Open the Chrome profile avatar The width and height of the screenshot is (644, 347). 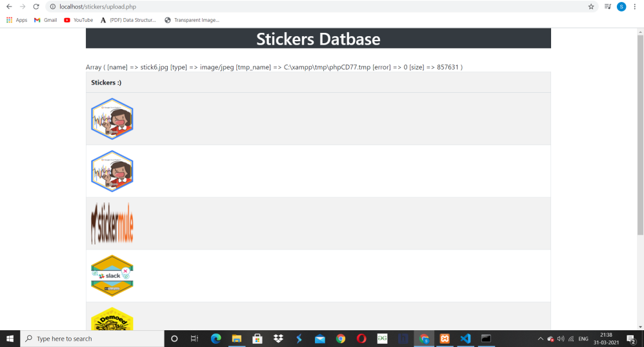coord(621,6)
